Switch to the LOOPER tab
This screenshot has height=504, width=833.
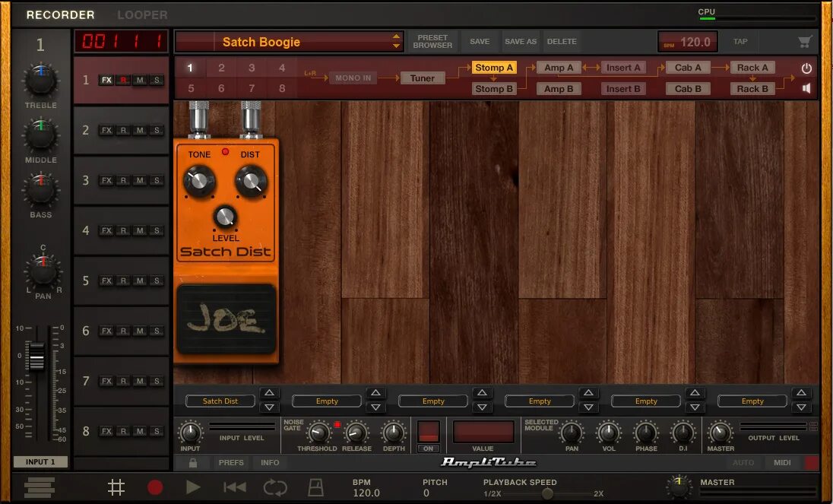click(143, 14)
